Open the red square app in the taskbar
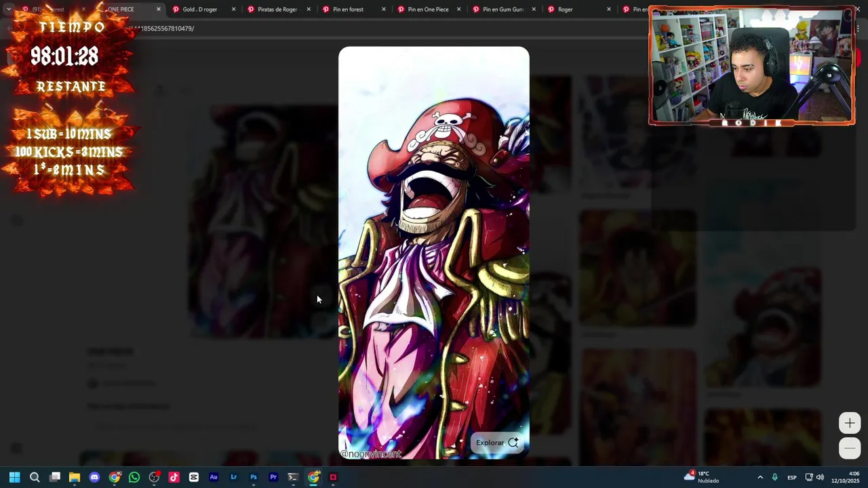Image resolution: width=868 pixels, height=488 pixels. (333, 477)
